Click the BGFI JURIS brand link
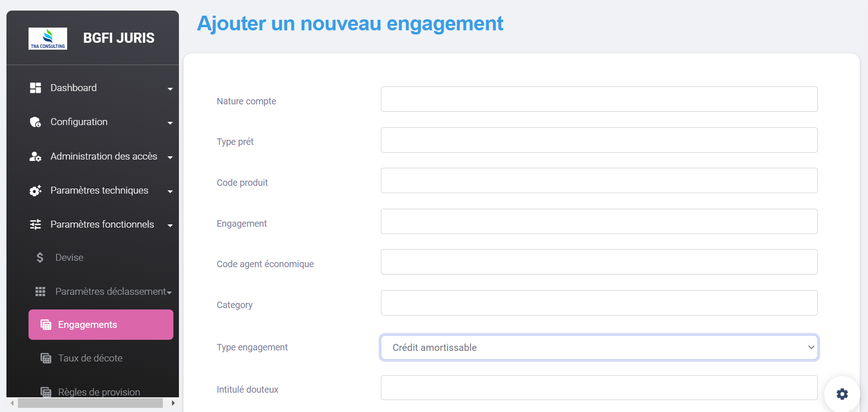The height and width of the screenshot is (412, 868). [x=119, y=38]
